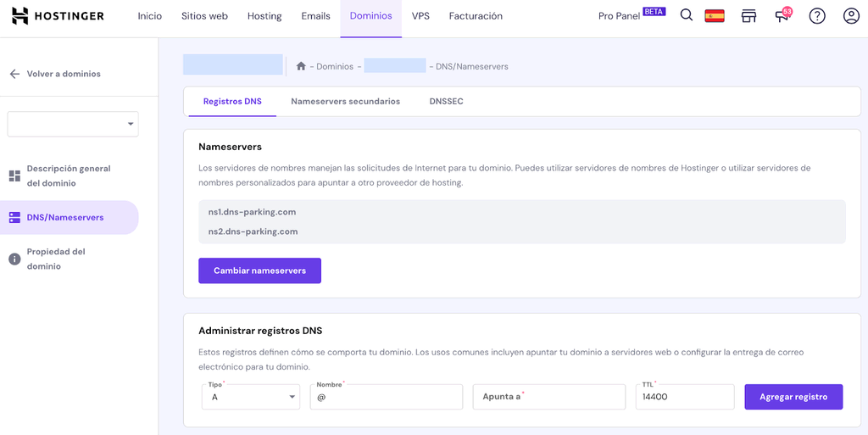The width and height of the screenshot is (868, 435).
Task: Click the Hostinger logo
Action: click(x=58, y=16)
